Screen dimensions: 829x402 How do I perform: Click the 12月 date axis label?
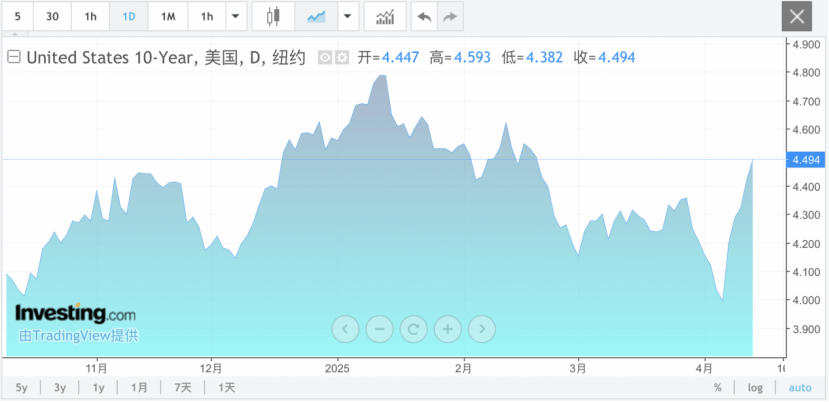tap(211, 368)
